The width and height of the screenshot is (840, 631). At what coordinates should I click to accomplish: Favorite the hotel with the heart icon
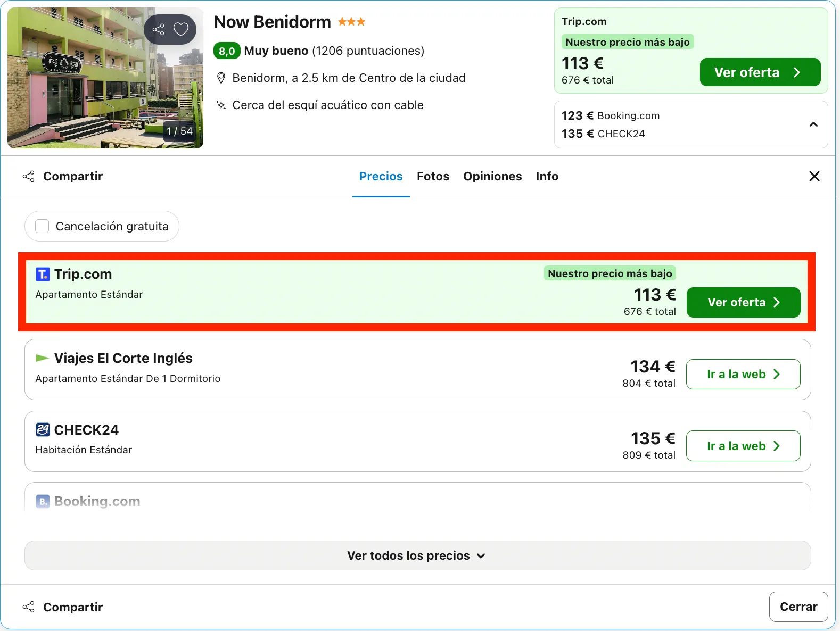[181, 29]
